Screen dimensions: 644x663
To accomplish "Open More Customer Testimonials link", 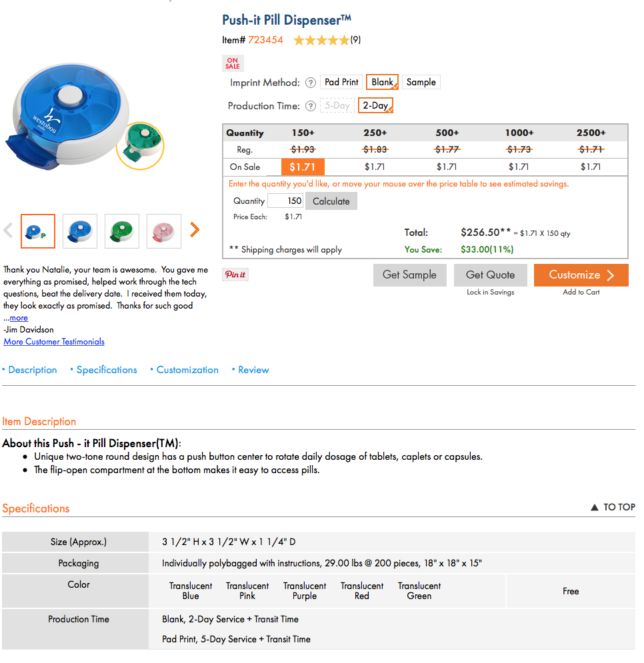I will click(54, 342).
